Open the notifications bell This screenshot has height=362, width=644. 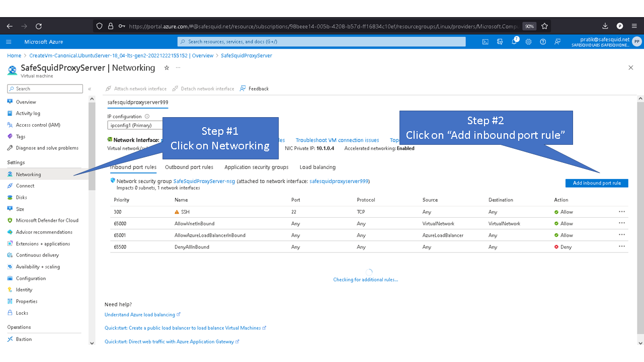514,42
